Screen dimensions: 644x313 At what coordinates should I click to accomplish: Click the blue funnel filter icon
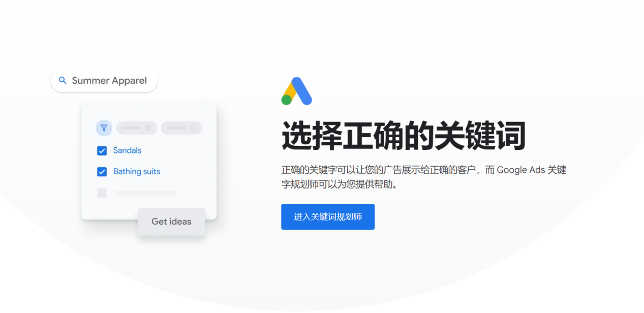pyautogui.click(x=104, y=128)
